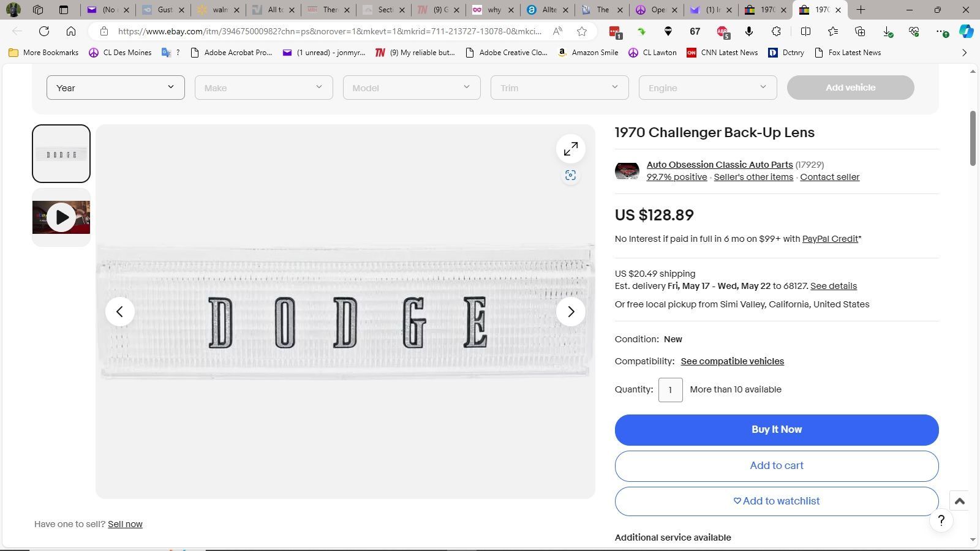
Task: Click the page vertical scrollbar thumb
Action: (972, 138)
